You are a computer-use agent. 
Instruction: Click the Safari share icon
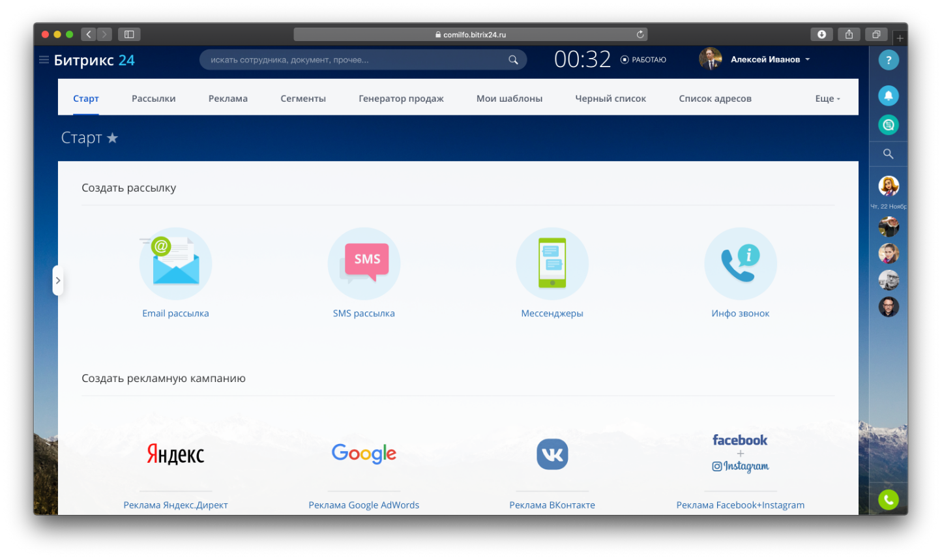[x=849, y=35]
